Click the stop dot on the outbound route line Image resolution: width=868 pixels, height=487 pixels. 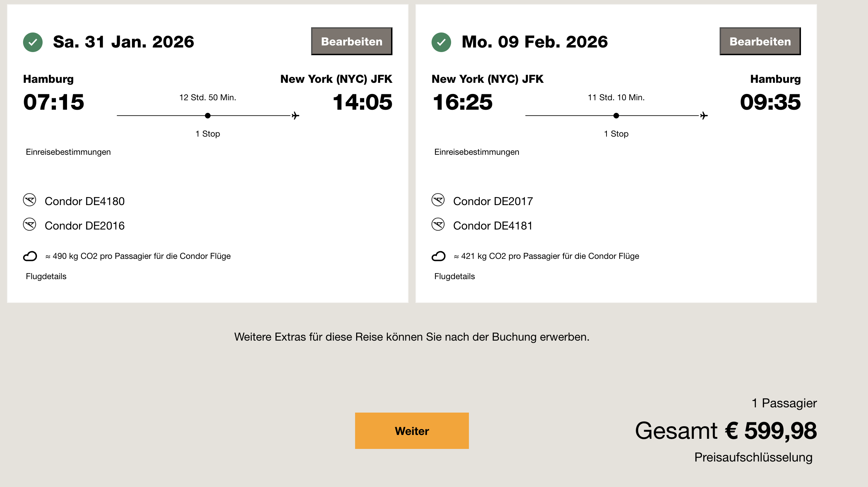point(208,116)
